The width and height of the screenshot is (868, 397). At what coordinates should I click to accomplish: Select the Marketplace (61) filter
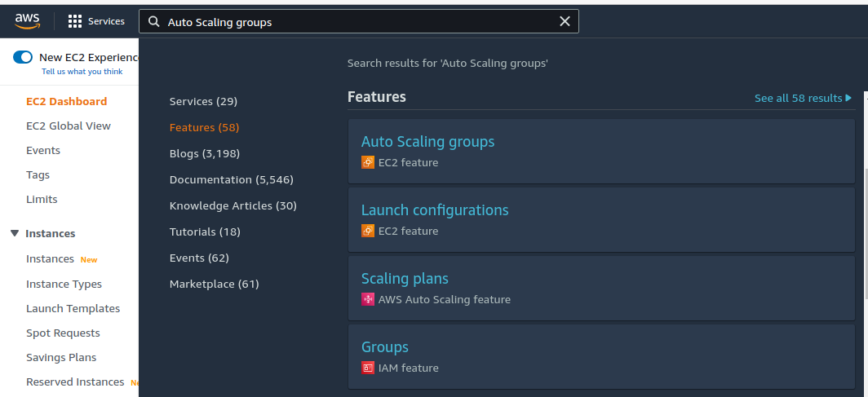(214, 284)
